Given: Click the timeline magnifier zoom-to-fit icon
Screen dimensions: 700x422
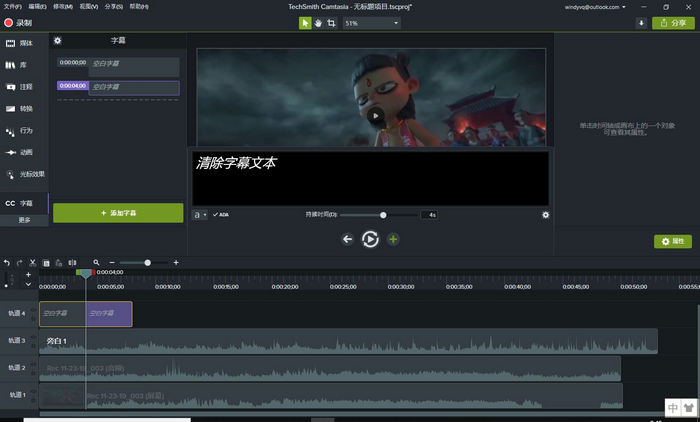Looking at the screenshot, I should tap(96, 263).
